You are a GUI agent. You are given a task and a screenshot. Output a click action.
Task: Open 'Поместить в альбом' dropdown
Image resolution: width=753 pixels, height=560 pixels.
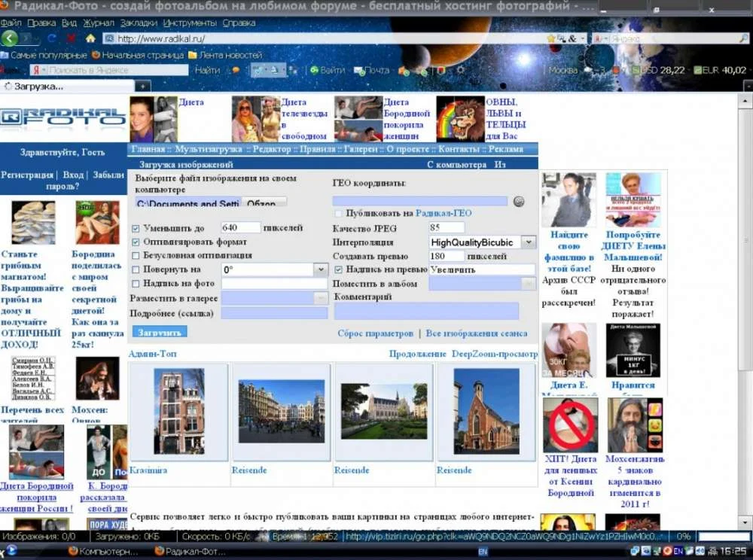(529, 284)
